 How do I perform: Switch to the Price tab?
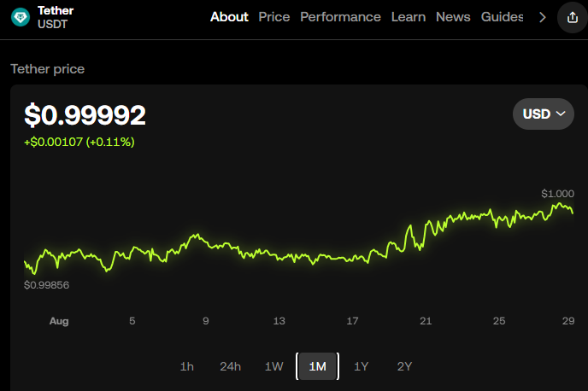274,17
